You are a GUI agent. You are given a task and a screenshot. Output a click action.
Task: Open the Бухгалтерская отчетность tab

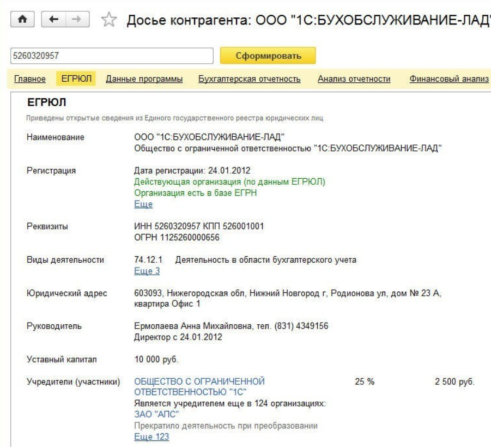[x=250, y=78]
